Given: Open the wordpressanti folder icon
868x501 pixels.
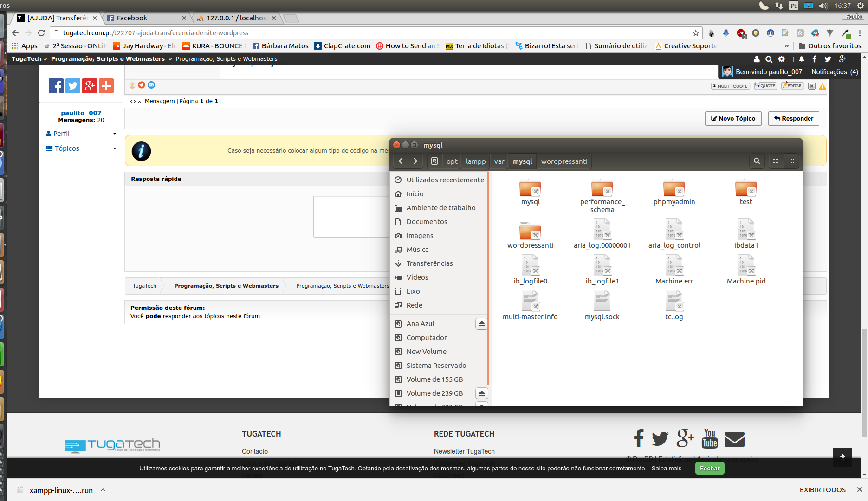Looking at the screenshot, I should click(530, 231).
